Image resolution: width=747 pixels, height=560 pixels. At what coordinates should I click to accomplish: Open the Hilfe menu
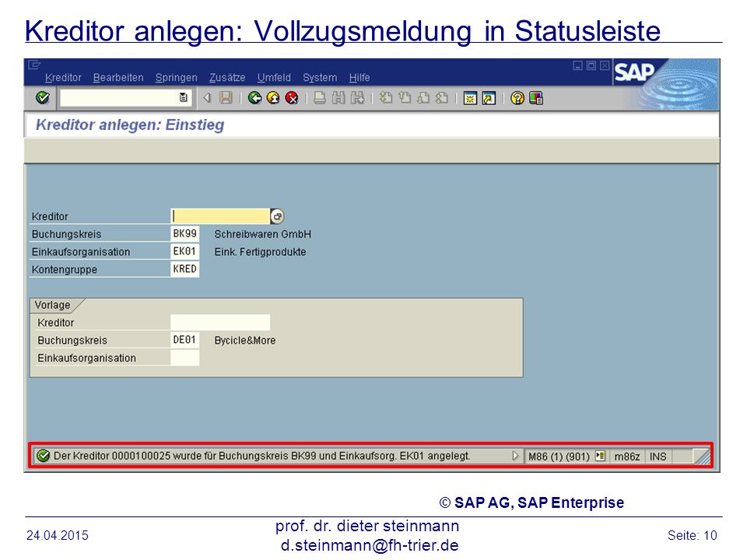click(x=359, y=77)
